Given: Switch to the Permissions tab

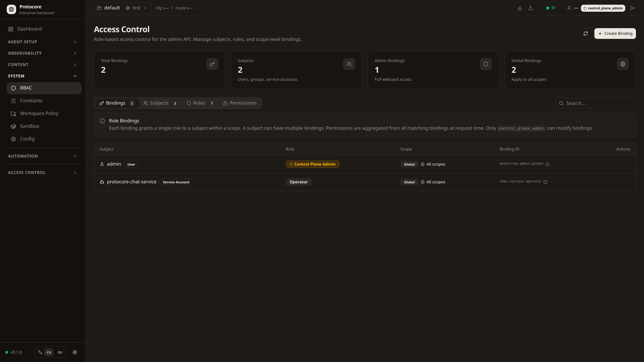Looking at the screenshot, I should tap(240, 103).
